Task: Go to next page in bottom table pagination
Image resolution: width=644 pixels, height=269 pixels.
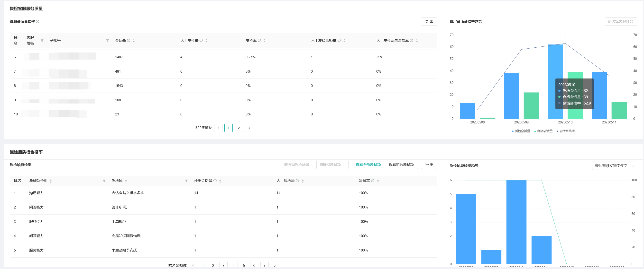Action: (x=275, y=265)
